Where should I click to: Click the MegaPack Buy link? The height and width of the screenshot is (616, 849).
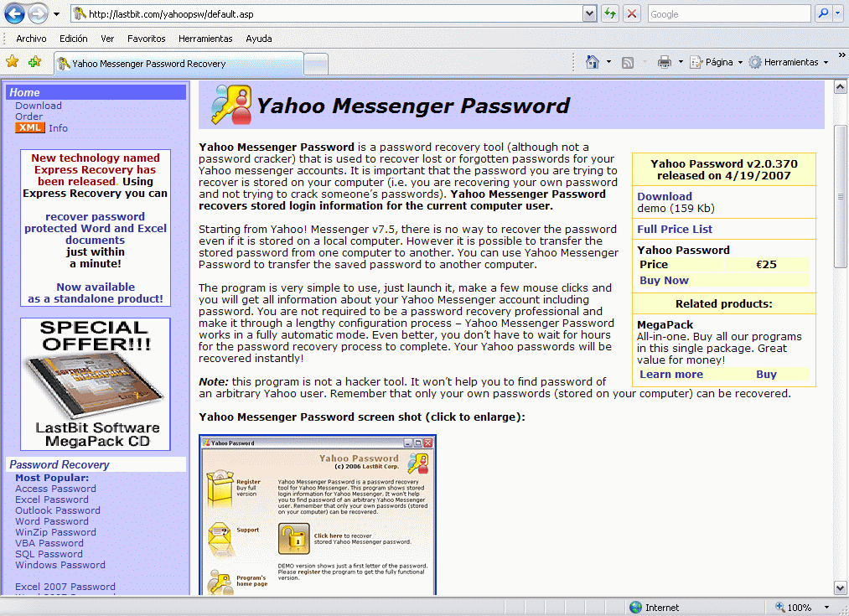coord(766,374)
